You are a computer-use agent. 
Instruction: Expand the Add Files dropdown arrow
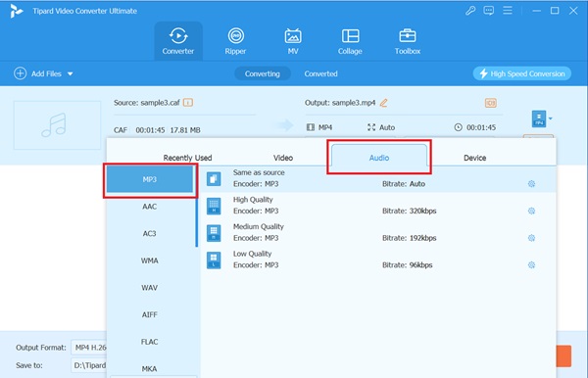tap(71, 73)
